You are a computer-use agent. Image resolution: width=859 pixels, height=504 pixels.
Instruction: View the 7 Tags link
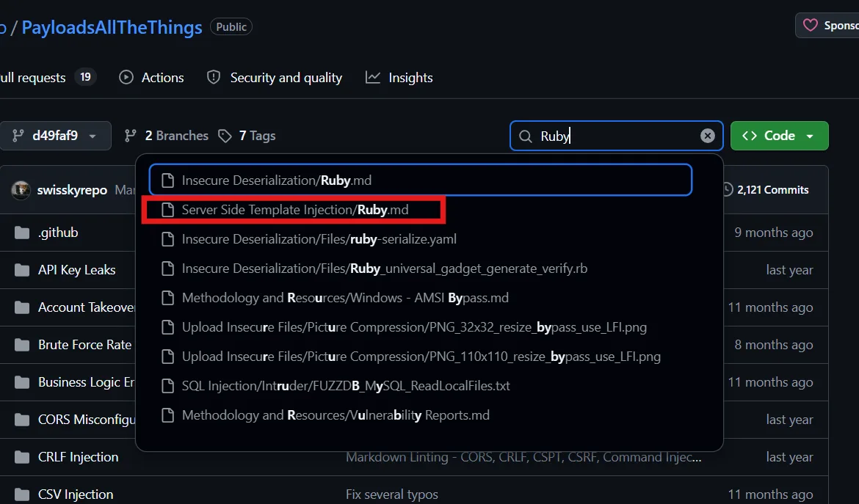coord(247,136)
